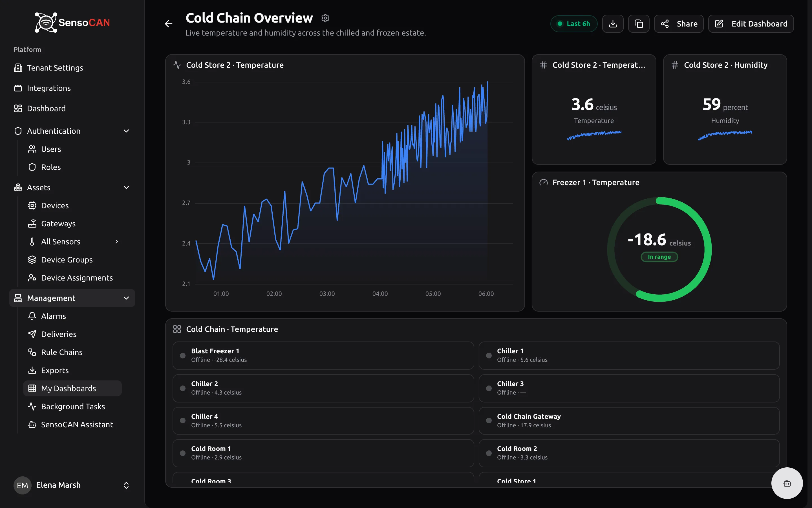Open the Authentication menu label
This screenshot has height=508, width=812.
[54, 131]
